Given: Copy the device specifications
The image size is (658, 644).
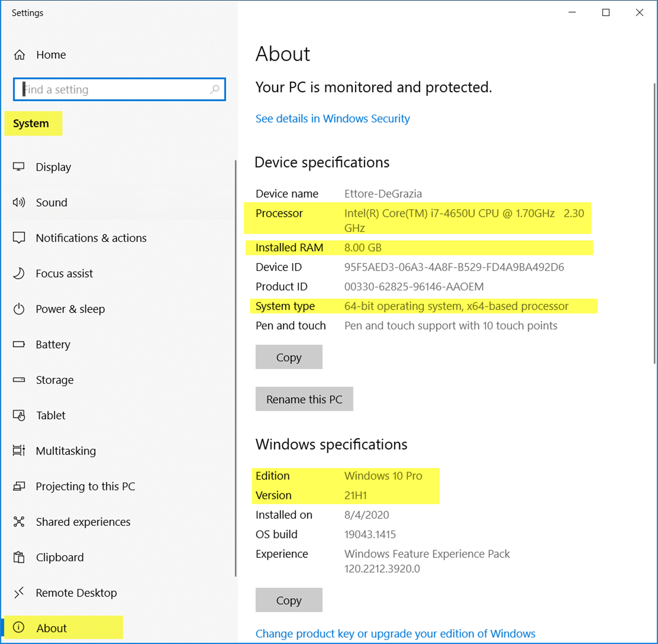Looking at the screenshot, I should [289, 357].
